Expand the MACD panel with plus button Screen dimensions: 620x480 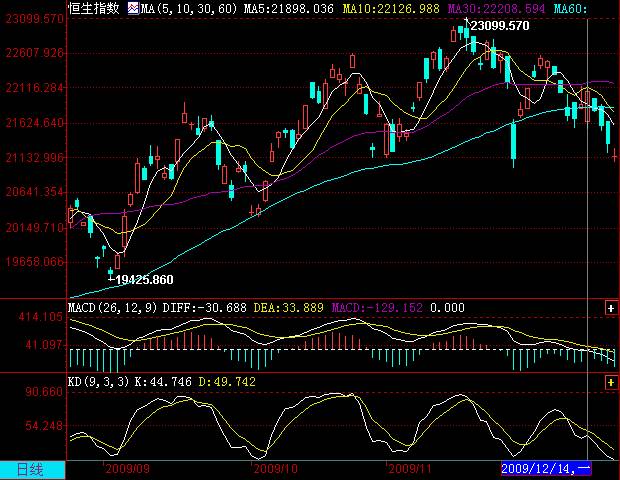tap(611, 308)
